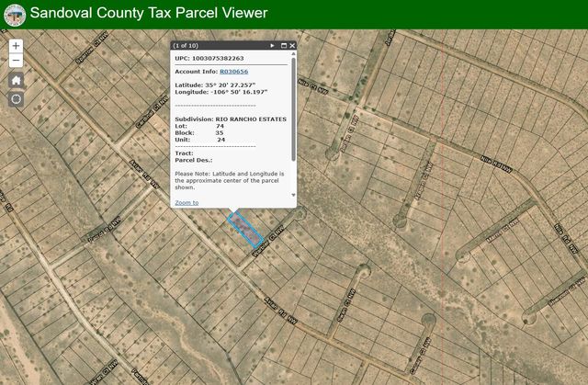Select the highlighted blue parcel
Viewport: 588px width, 385px height.
tap(245, 229)
